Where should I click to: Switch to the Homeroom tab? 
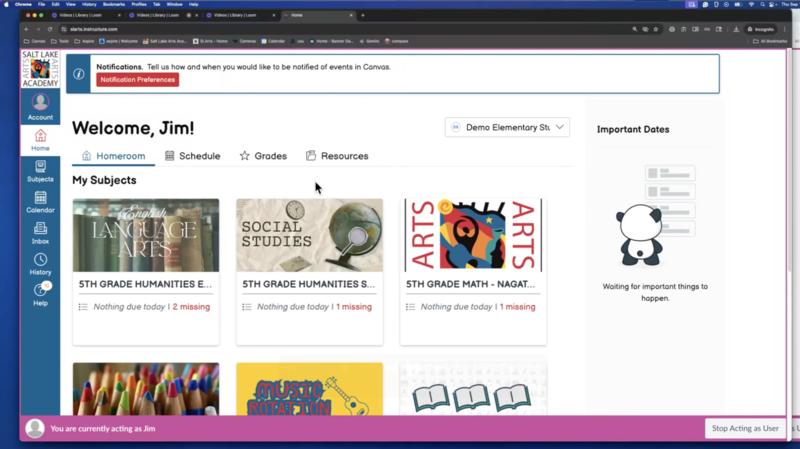coord(113,156)
